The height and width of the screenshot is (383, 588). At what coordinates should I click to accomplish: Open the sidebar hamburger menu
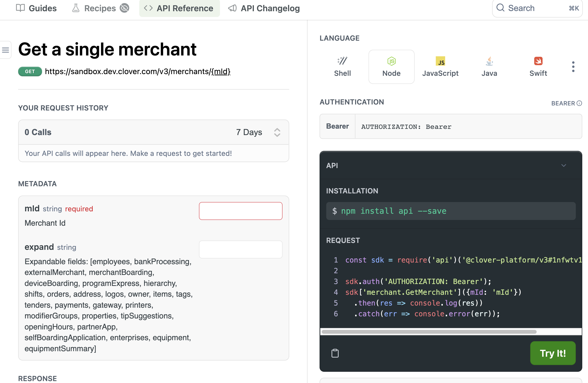point(5,50)
